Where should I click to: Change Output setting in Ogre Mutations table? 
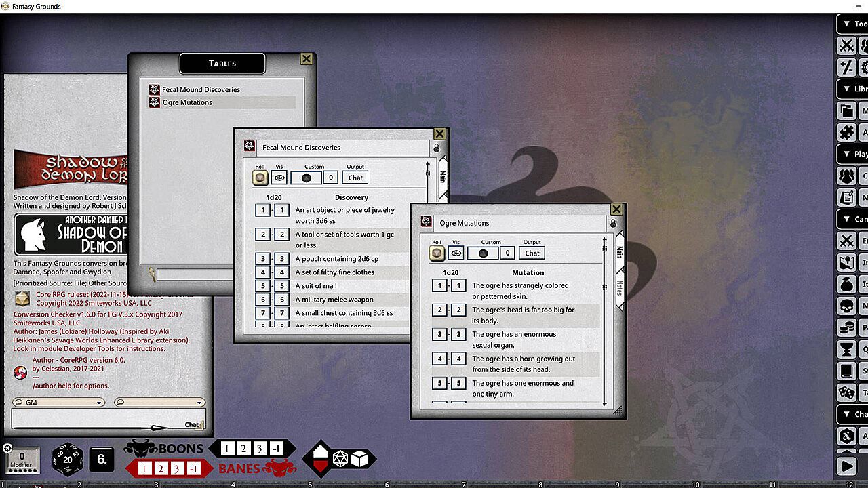click(532, 253)
